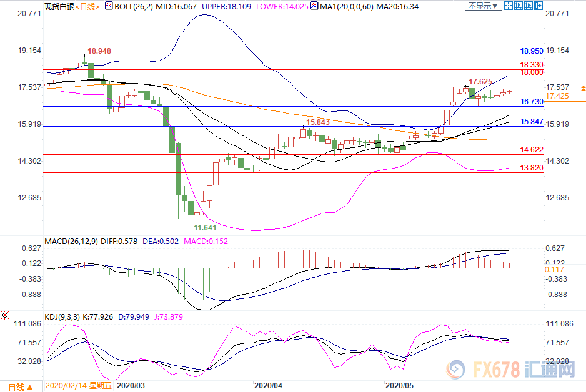
Task: Click the 18.948 high price marker
Action: (x=100, y=51)
